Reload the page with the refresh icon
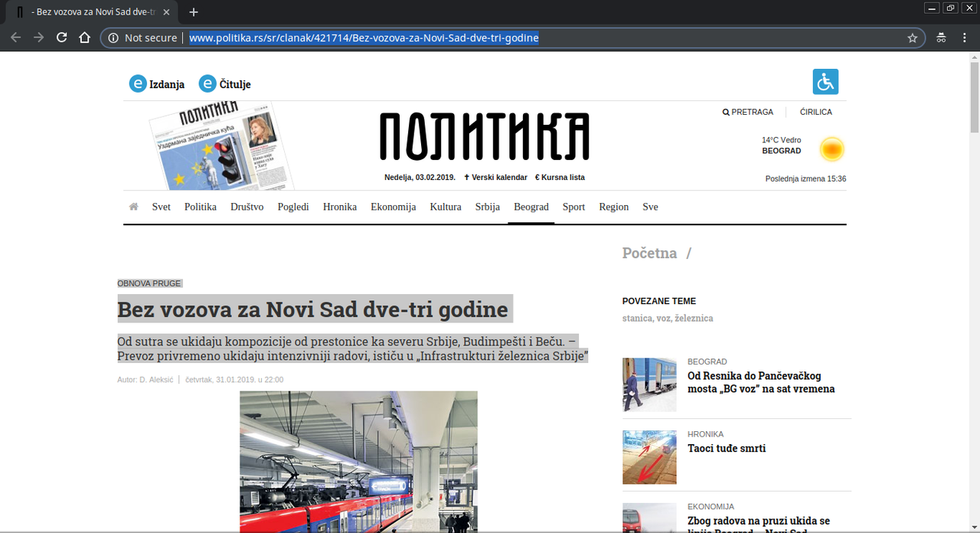Image resolution: width=980 pixels, height=533 pixels. tap(62, 38)
